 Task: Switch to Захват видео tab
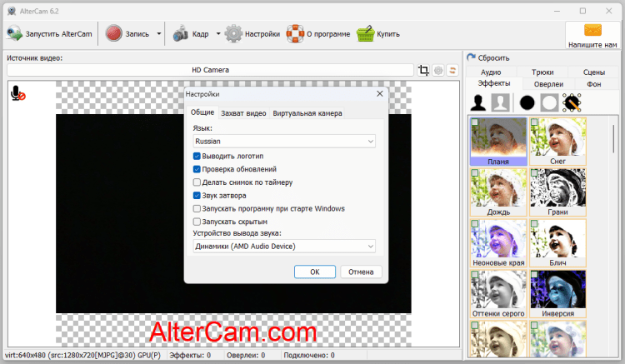coord(243,113)
